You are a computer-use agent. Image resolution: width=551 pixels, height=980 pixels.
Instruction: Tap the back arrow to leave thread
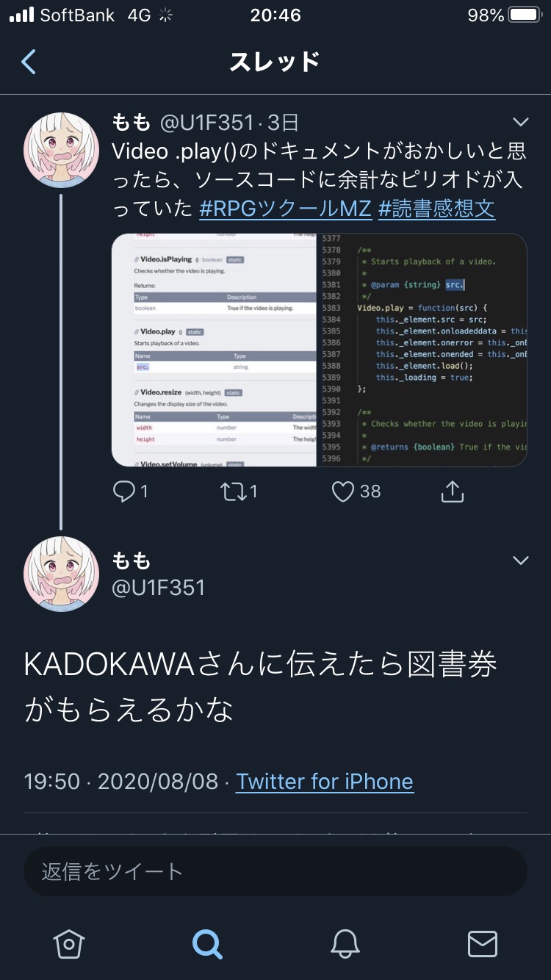(29, 62)
